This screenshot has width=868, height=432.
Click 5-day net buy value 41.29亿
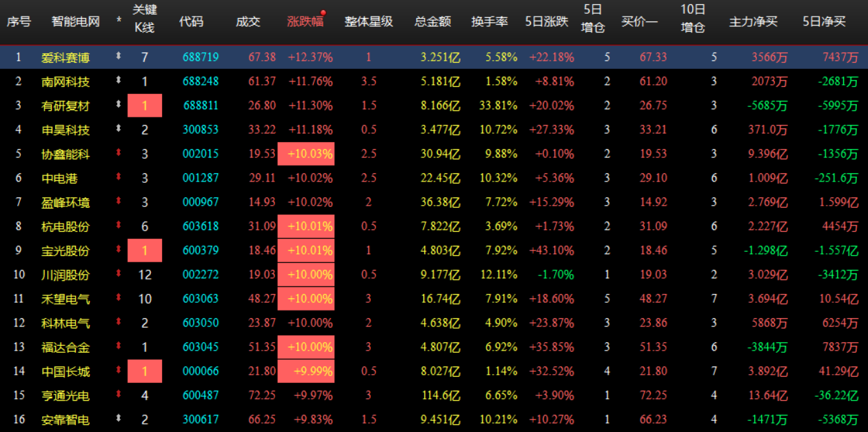(x=838, y=371)
